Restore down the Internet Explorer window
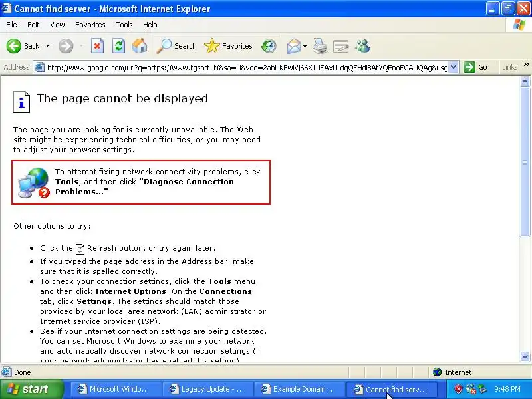The width and height of the screenshot is (532, 399). [508, 9]
